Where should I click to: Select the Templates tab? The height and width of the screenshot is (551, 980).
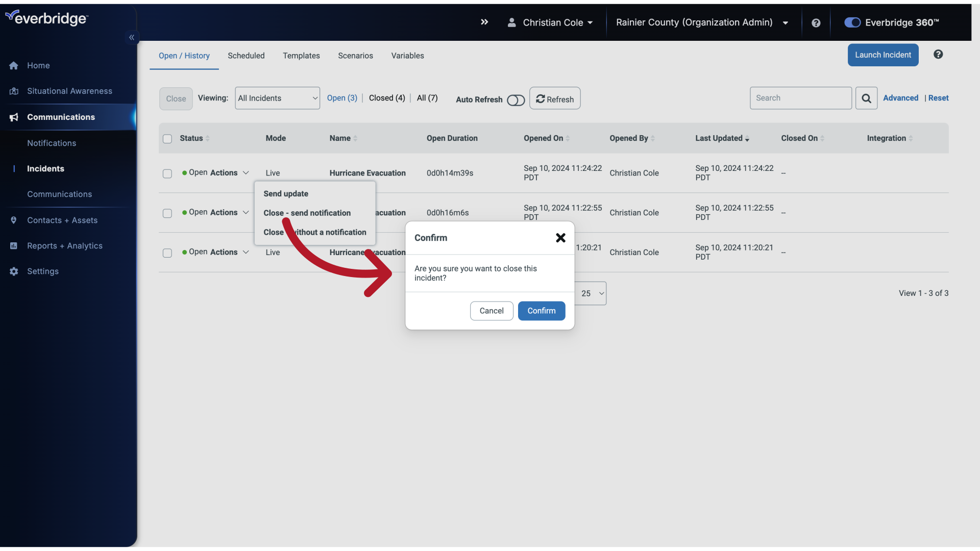click(x=301, y=55)
